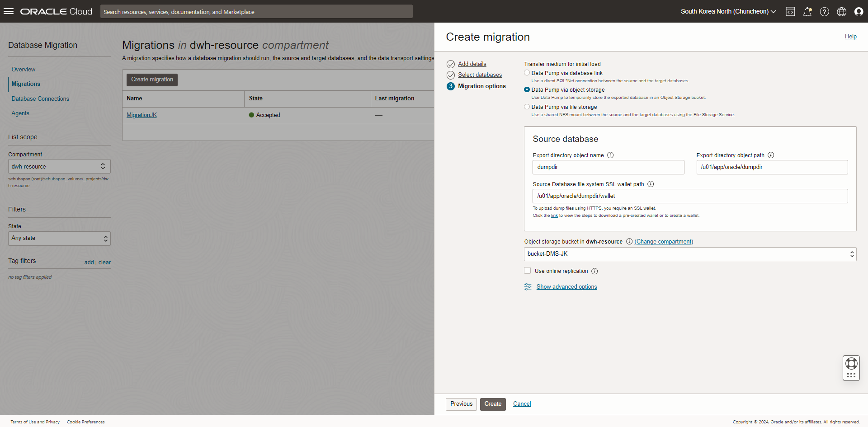Image resolution: width=868 pixels, height=427 pixels.
Task: Open the bucket-DMS-JK bucket dropdown
Action: [690, 254]
